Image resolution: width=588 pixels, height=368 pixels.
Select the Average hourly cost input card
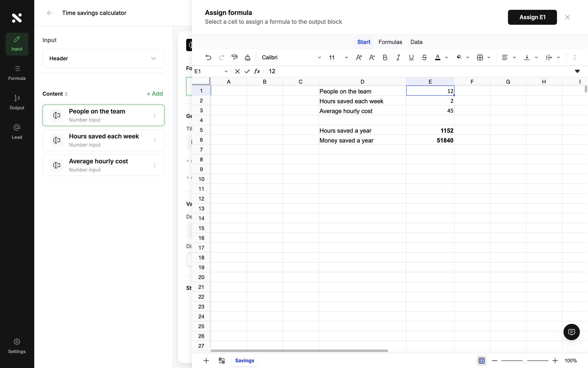coord(103,165)
